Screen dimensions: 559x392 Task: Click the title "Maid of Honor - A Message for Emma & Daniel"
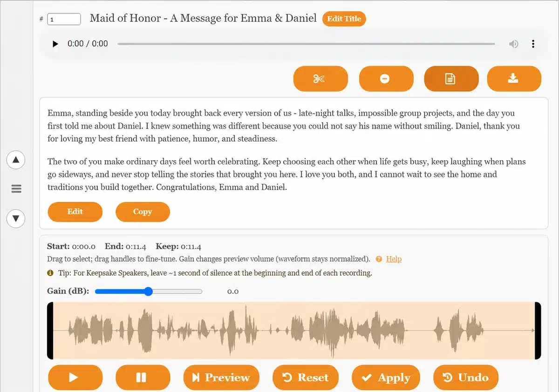tap(203, 19)
